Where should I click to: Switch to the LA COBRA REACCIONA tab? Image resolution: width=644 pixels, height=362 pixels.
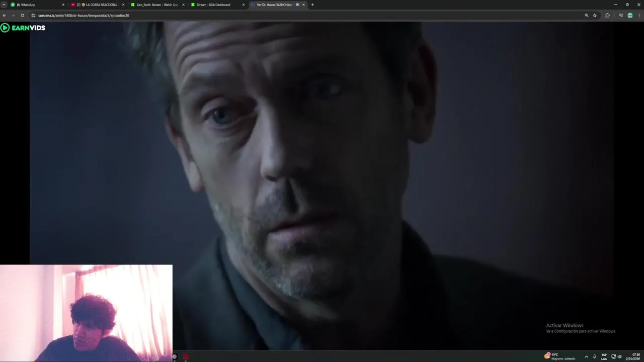(98, 5)
